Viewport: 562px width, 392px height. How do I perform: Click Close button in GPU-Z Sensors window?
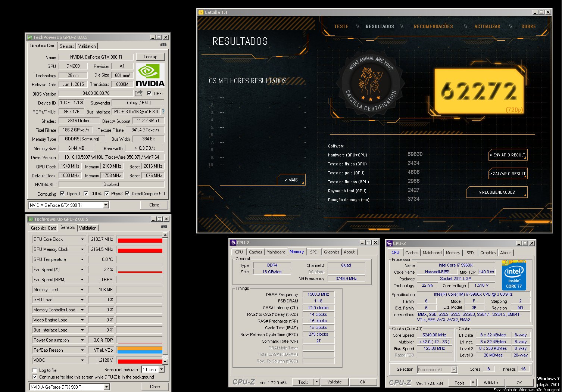click(x=155, y=387)
